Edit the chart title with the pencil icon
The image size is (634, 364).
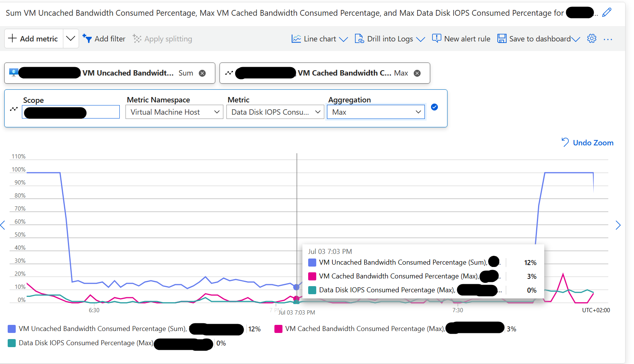tap(607, 12)
